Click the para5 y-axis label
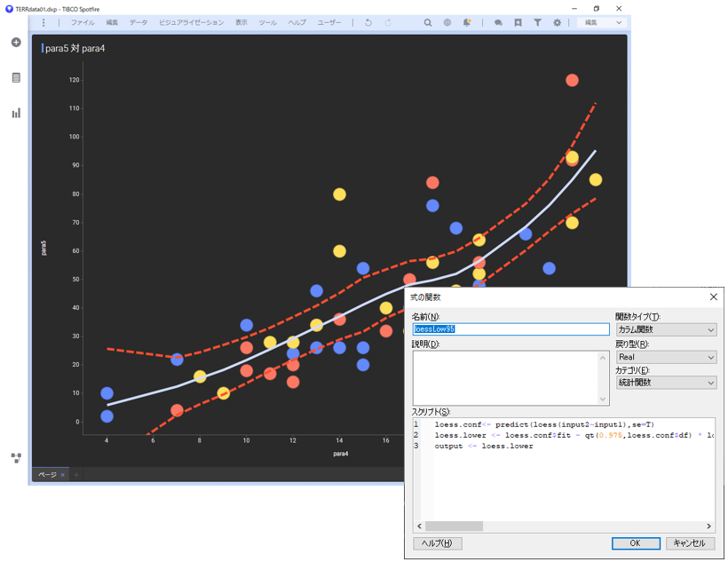This screenshot has height=562, width=728. pyautogui.click(x=44, y=248)
